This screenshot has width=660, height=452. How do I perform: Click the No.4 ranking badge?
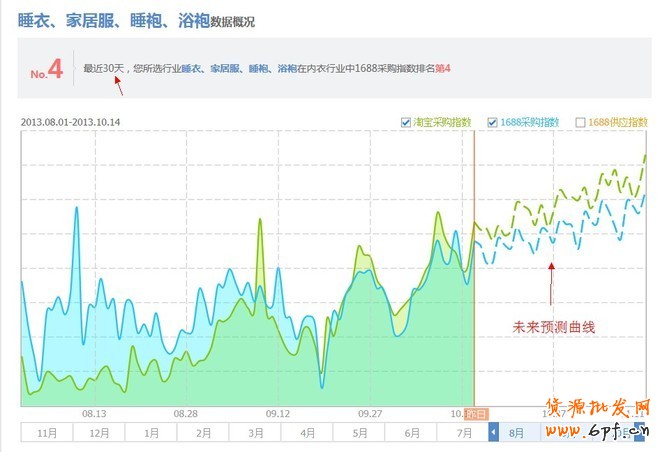(46, 71)
